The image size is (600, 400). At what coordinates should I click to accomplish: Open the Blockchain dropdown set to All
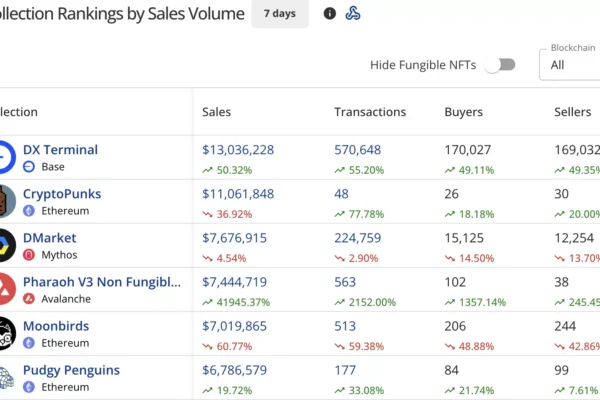(570, 65)
